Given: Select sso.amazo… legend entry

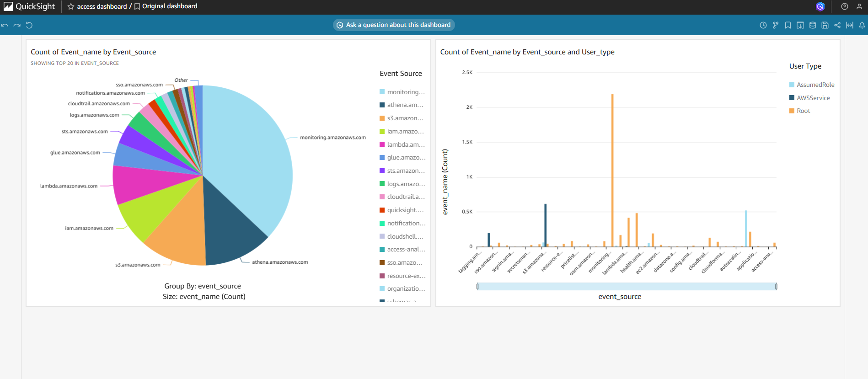Looking at the screenshot, I should (x=401, y=262).
